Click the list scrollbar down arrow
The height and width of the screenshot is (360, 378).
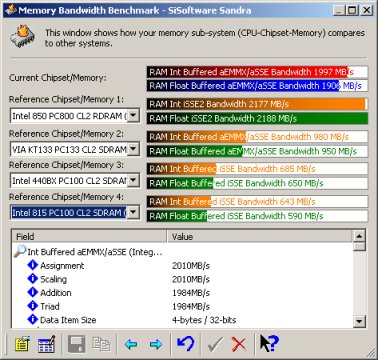[359, 321]
